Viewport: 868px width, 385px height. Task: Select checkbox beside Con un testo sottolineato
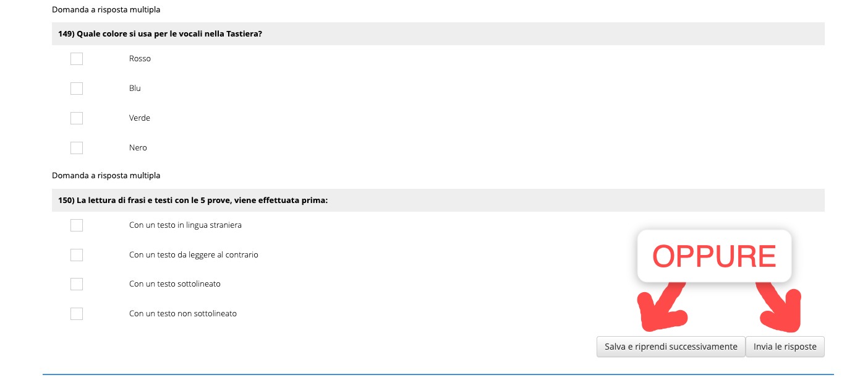click(x=77, y=284)
